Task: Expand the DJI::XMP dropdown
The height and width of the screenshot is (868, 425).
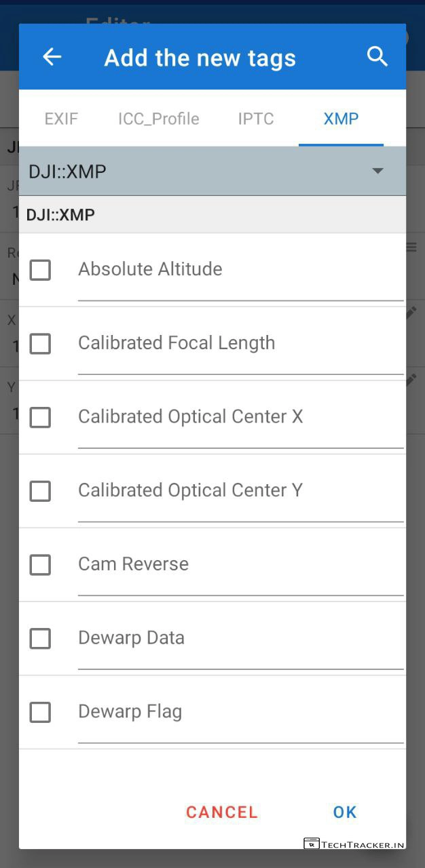Action: [377, 171]
